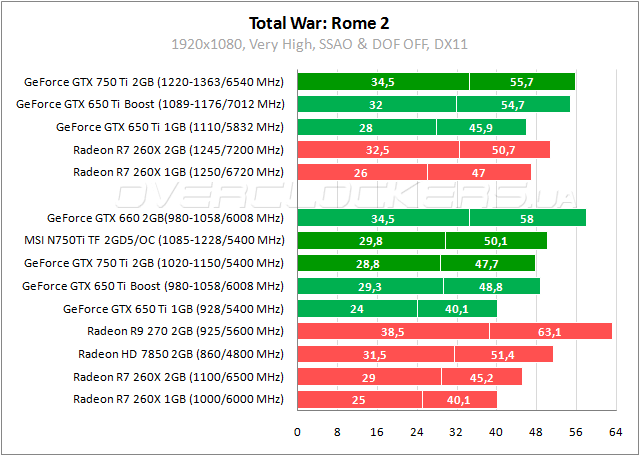Click value 28,8 in the bar
The width and height of the screenshot is (640, 456).
(368, 264)
